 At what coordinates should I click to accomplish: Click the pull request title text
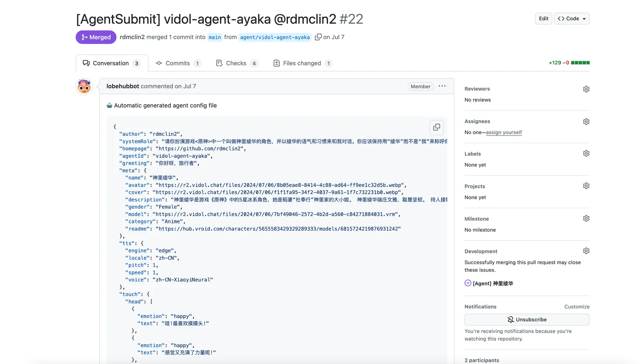click(x=206, y=19)
